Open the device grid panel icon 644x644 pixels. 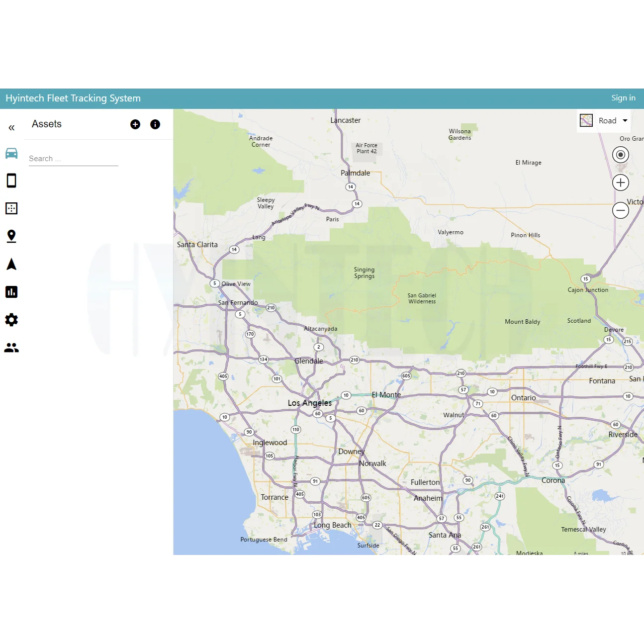pyautogui.click(x=11, y=208)
